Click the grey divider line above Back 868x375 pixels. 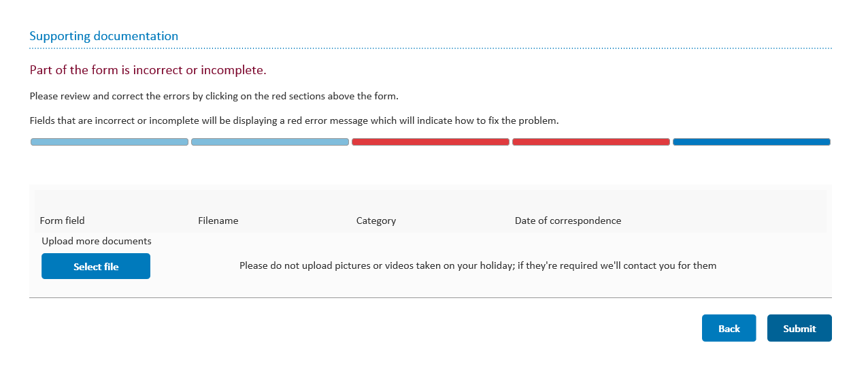tap(431, 297)
